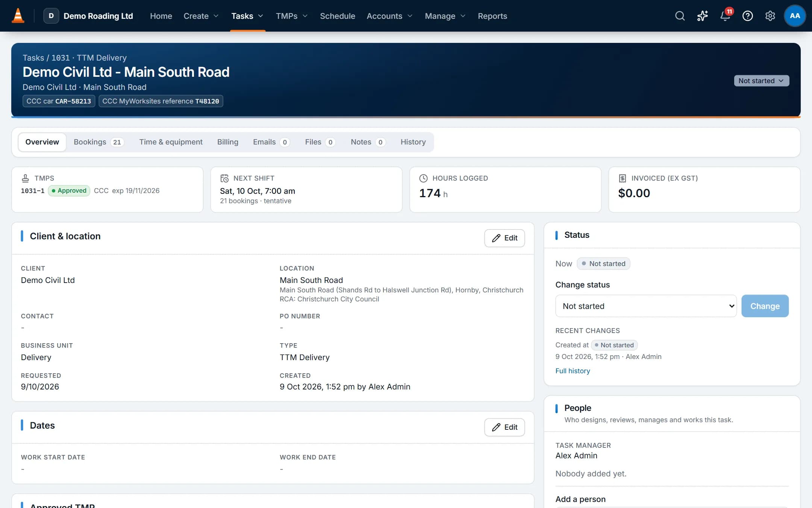
Task: Click the TMP number 1031-1
Action: pos(33,191)
